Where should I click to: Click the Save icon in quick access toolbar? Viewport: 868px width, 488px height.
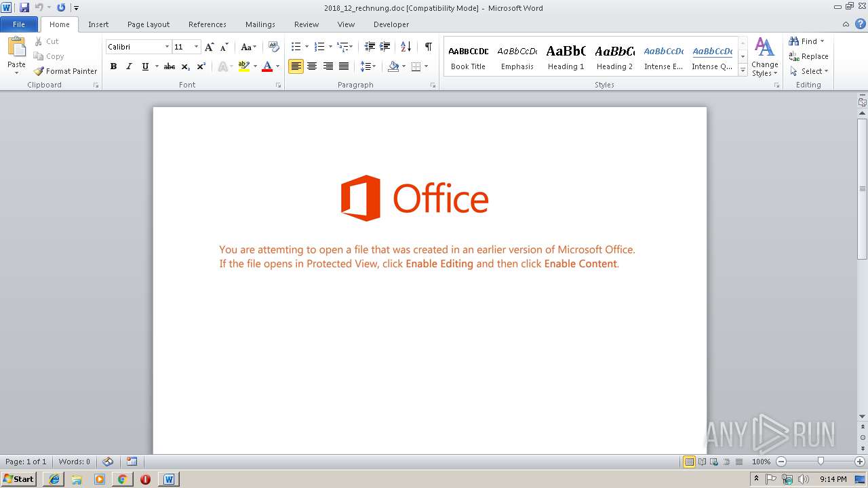click(x=24, y=7)
